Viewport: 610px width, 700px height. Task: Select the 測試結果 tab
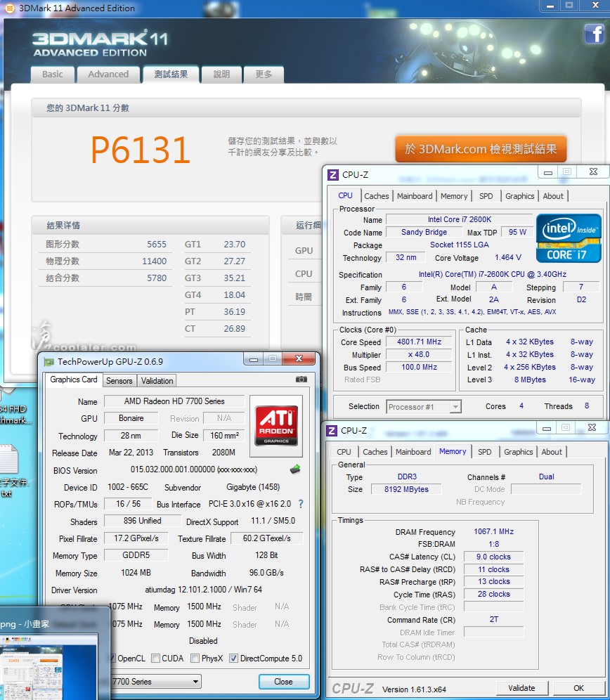(171, 74)
